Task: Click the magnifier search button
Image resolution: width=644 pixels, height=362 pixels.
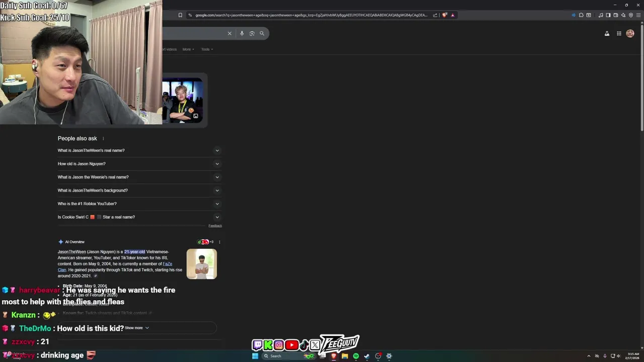Action: tap(262, 33)
